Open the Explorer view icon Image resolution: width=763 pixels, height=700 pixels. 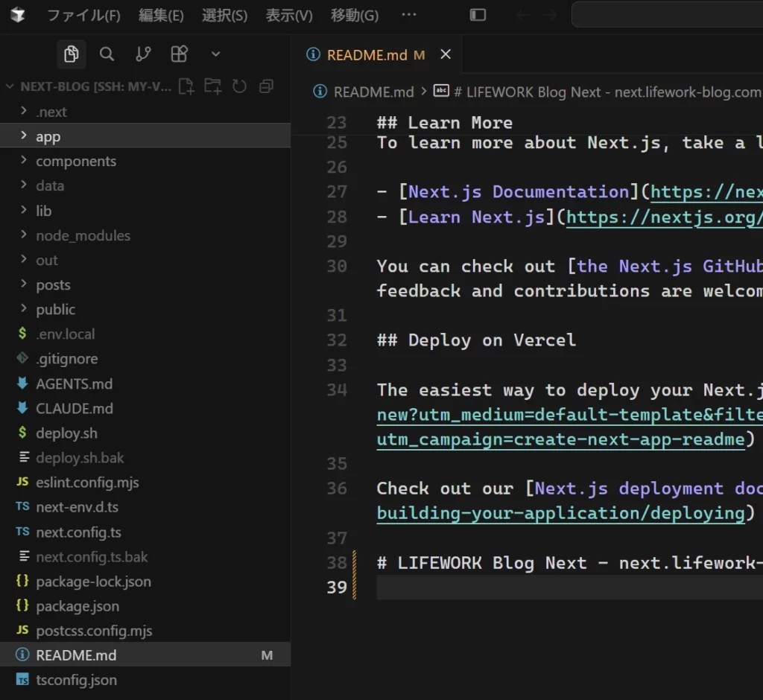pyautogui.click(x=72, y=54)
